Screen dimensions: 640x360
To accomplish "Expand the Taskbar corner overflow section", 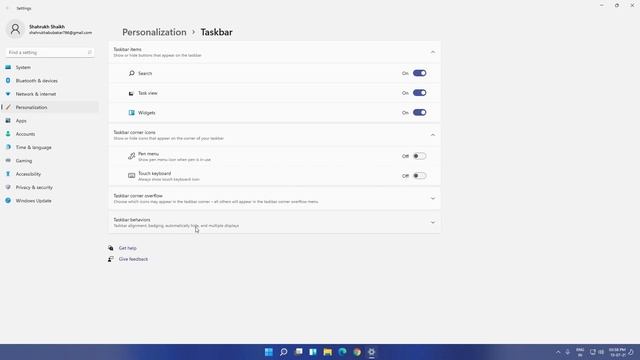I will point(433,198).
